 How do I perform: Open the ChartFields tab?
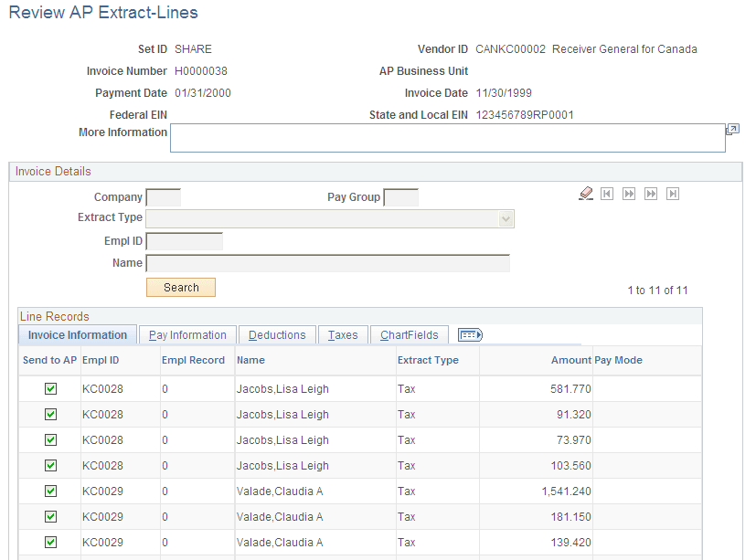point(410,335)
